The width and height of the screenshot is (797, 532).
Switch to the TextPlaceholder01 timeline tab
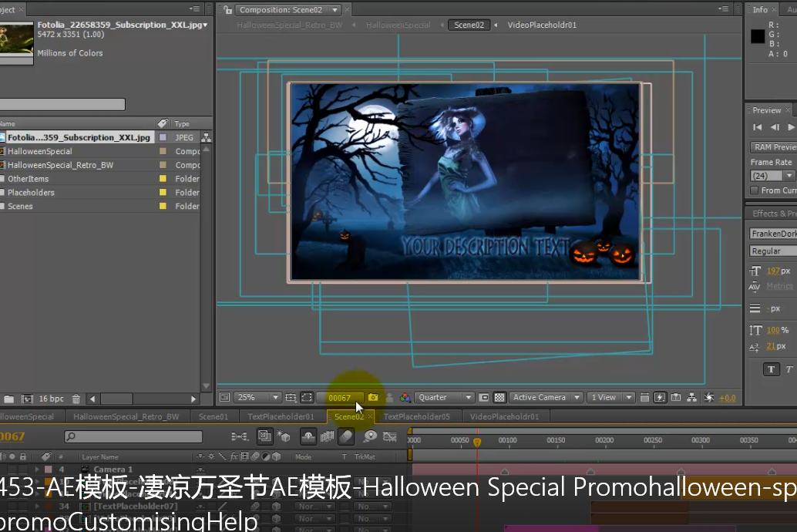click(281, 416)
